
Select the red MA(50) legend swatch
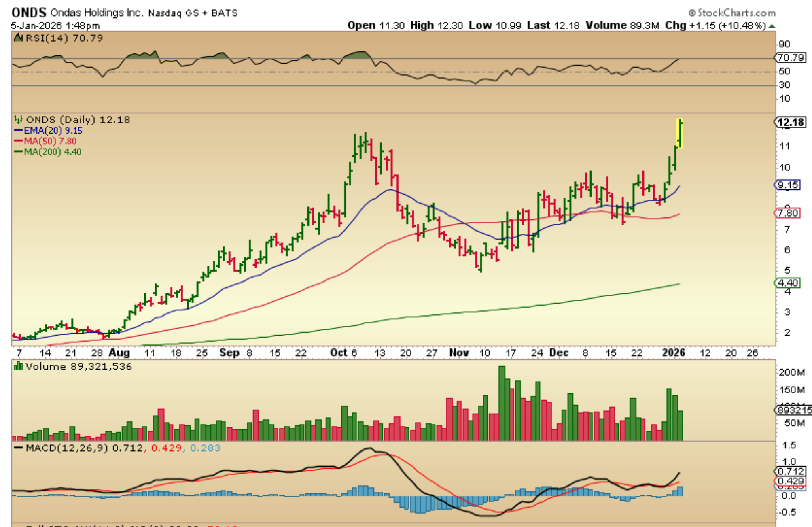tap(18, 141)
